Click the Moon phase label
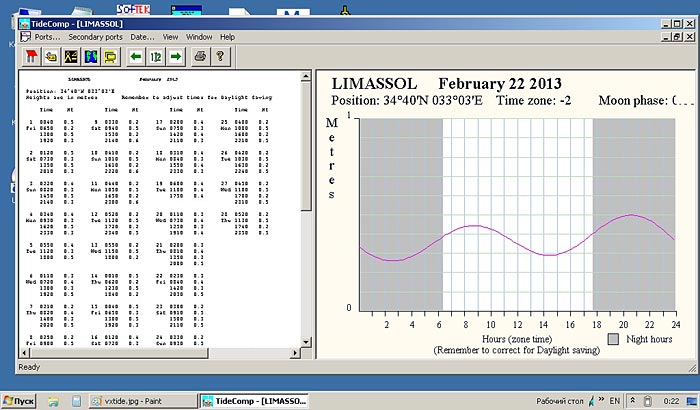 633,100
